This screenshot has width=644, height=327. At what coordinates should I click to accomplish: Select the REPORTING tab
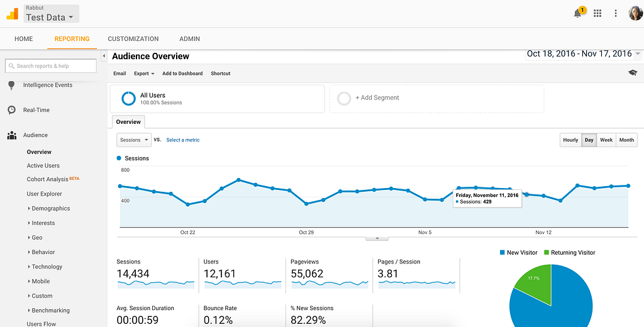click(x=72, y=39)
